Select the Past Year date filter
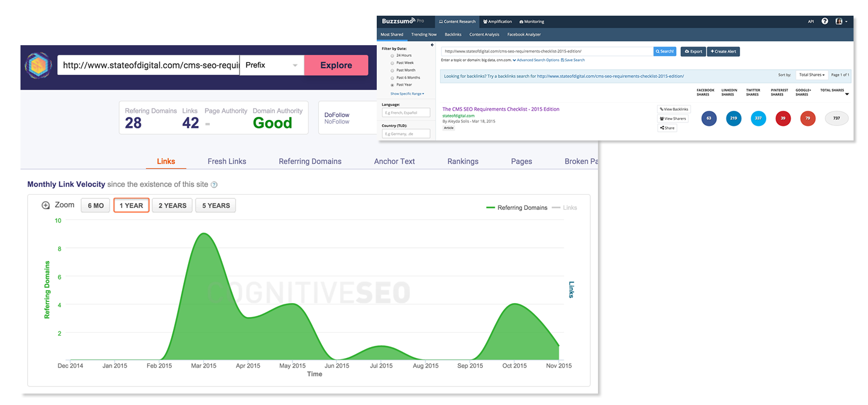The image size is (868, 405). 391,85
